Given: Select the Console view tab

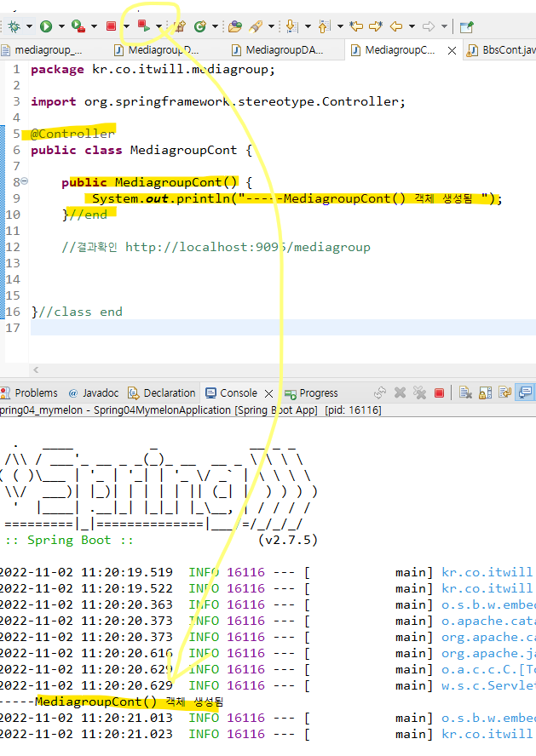Looking at the screenshot, I should click(x=232, y=393).
